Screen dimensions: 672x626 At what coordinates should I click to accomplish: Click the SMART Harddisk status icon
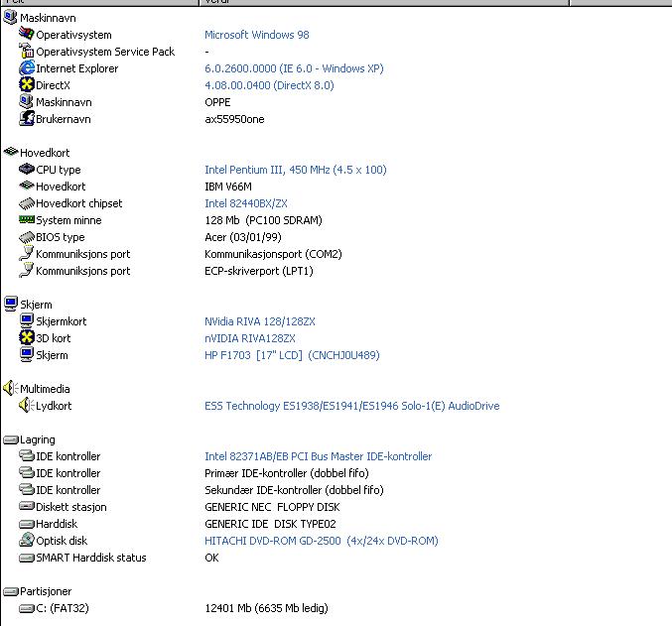(x=26, y=558)
